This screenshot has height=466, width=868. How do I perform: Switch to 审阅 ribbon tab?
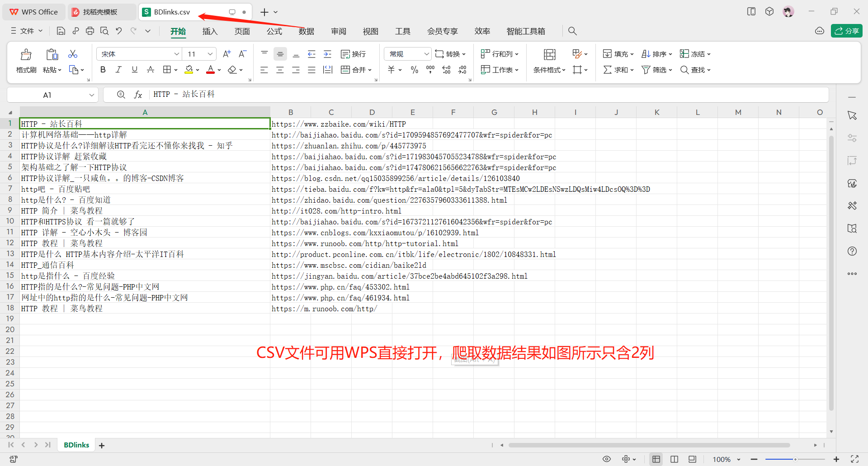(x=338, y=31)
